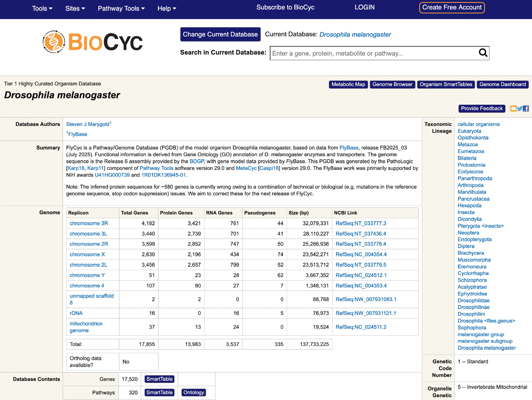
Task: Open the Metabolic Map view
Action: 348,84
